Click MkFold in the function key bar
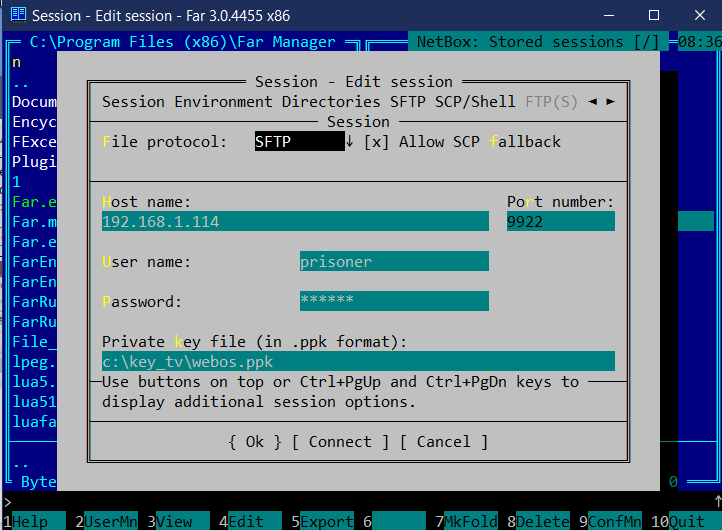 (x=471, y=521)
